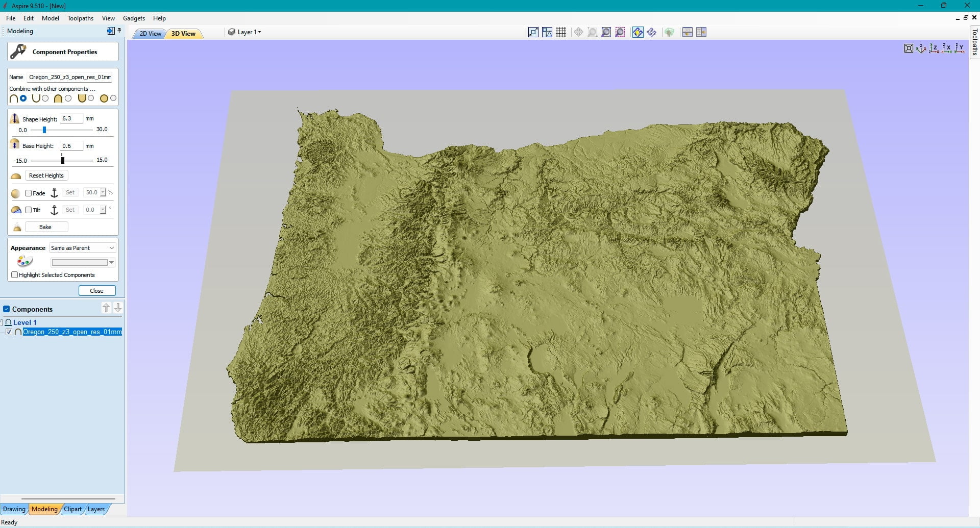Open the appearance color dropdown arrow
The height and width of the screenshot is (528, 980).
click(111, 263)
